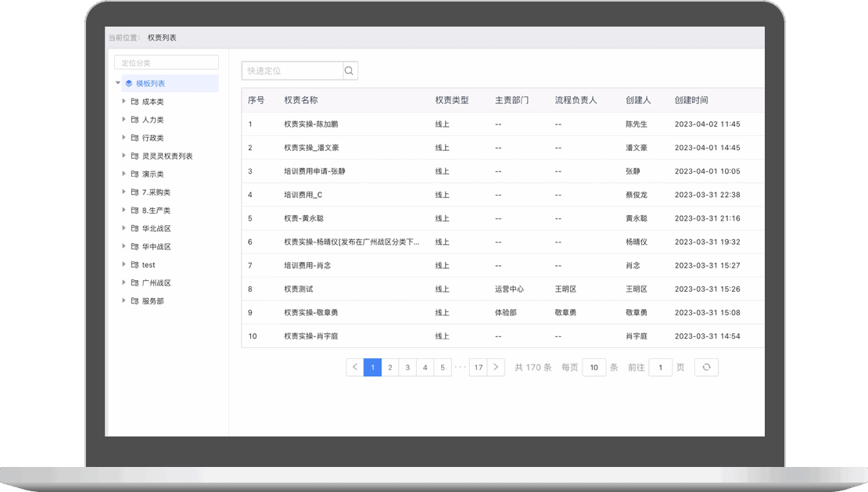The image size is (868, 492).
Task: Go to previous page arrow
Action: coord(355,367)
